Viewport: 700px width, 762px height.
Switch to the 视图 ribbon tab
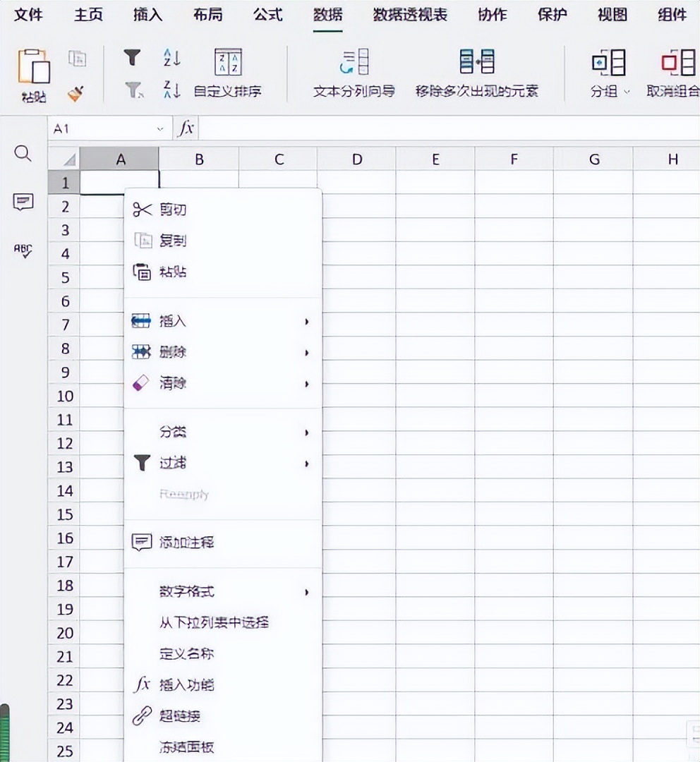[x=611, y=15]
